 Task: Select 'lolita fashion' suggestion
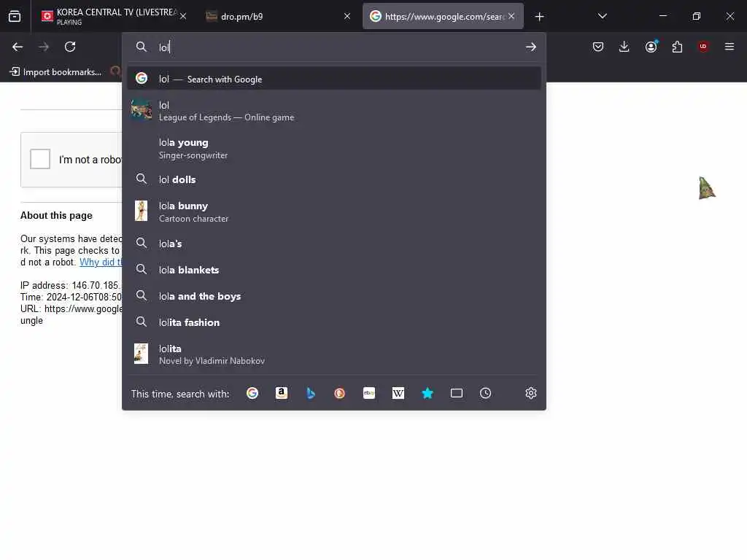click(x=334, y=322)
